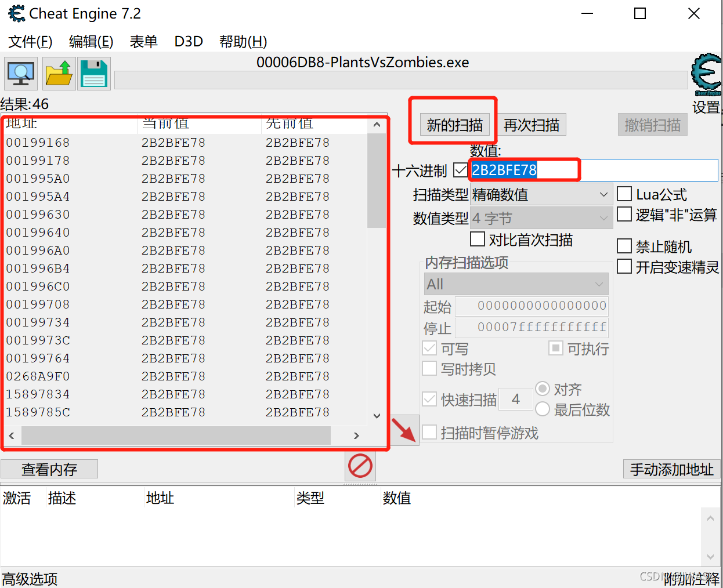The width and height of the screenshot is (723, 588).
Task: Toggle the 快速扫描 fast scan checkbox
Action: pos(429,399)
